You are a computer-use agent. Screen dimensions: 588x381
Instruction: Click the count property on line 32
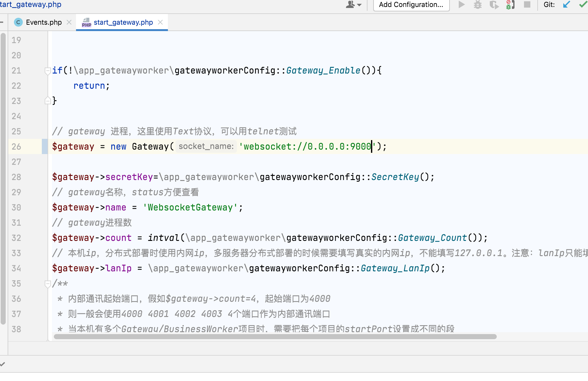pyautogui.click(x=118, y=238)
